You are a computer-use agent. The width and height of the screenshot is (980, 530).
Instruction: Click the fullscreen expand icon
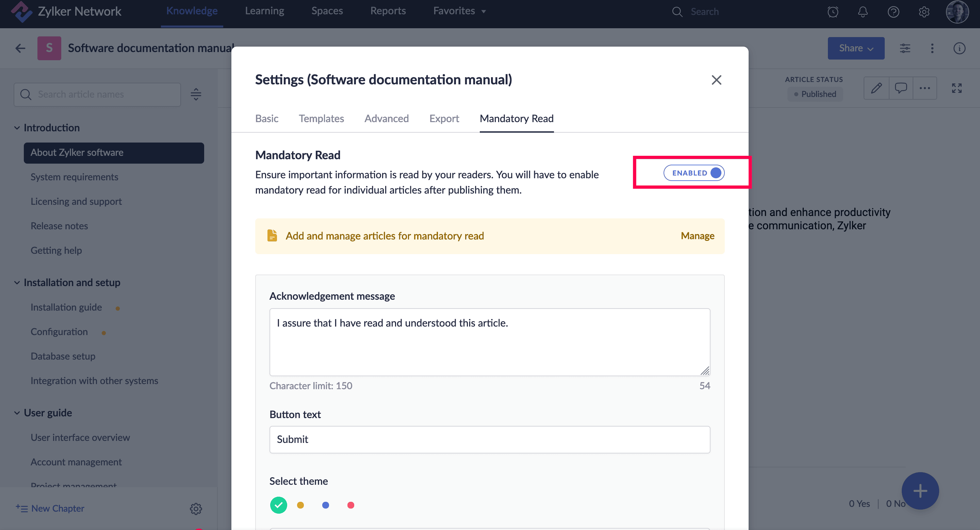tap(957, 88)
